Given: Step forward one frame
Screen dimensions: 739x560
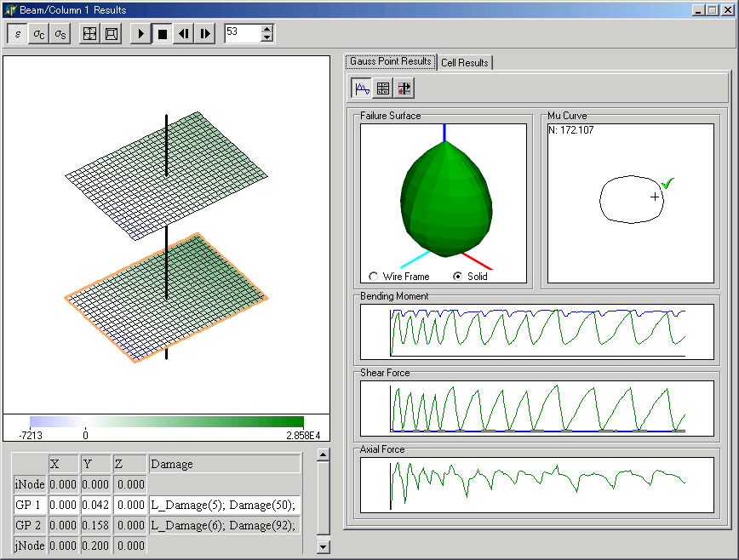Looking at the screenshot, I should [x=204, y=34].
